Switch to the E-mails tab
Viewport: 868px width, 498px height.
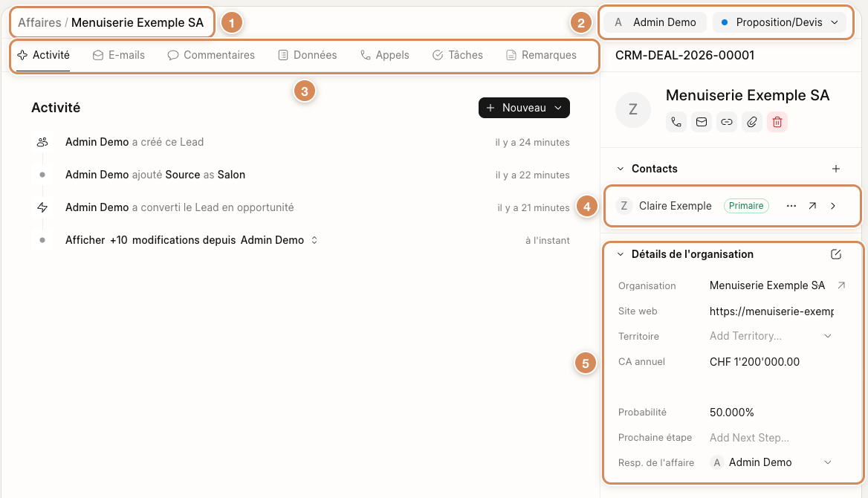point(118,55)
